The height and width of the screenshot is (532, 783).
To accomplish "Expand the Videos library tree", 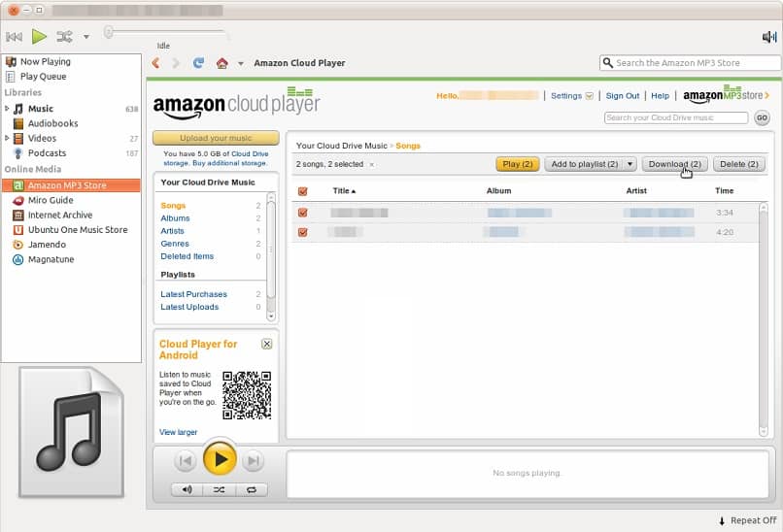I will pos(7,138).
